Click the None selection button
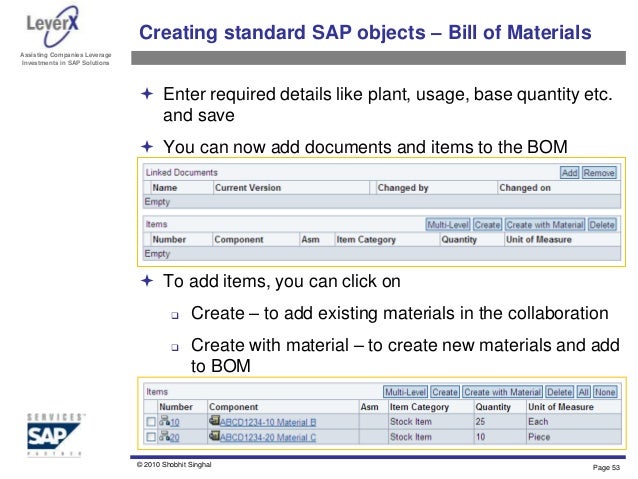Screen dimensions: 638x479 [x=605, y=392]
